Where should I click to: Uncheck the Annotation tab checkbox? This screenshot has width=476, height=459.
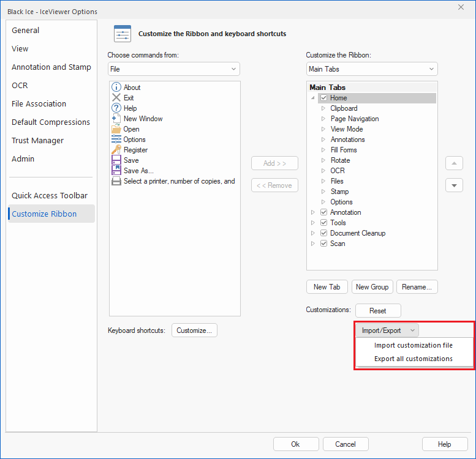tap(323, 212)
